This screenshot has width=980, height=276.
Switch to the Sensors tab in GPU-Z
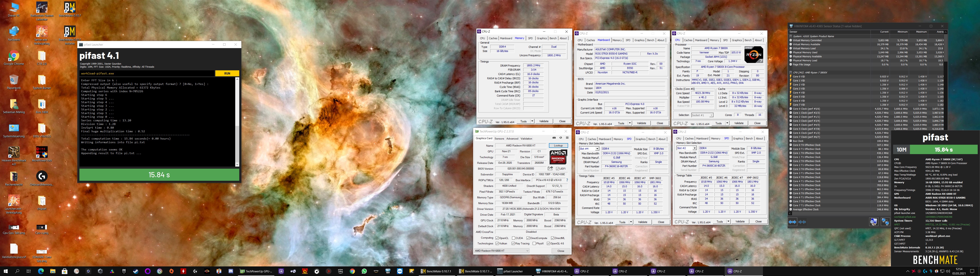[x=499, y=138]
